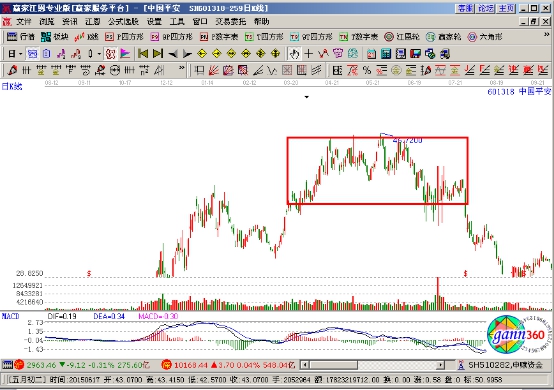Jump to last bar icon
The image size is (554, 390).
158,54
